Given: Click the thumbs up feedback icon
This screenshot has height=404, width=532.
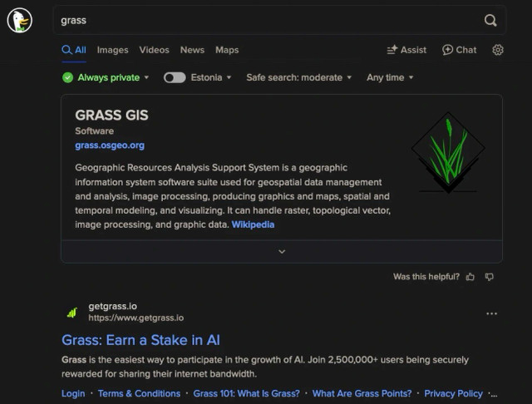Looking at the screenshot, I should 470,277.
